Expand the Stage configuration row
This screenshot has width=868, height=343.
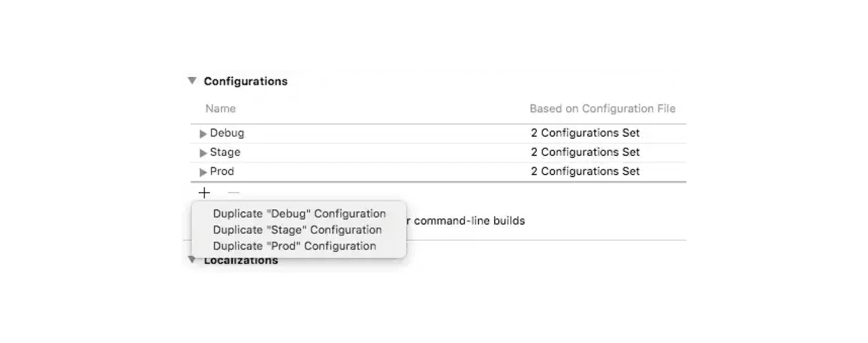(203, 153)
